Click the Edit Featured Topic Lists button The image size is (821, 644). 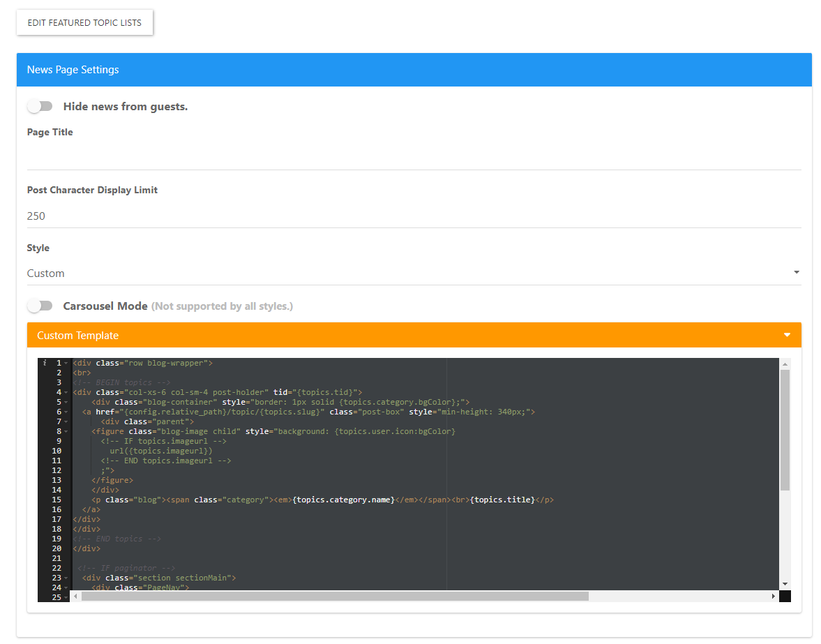pos(84,22)
